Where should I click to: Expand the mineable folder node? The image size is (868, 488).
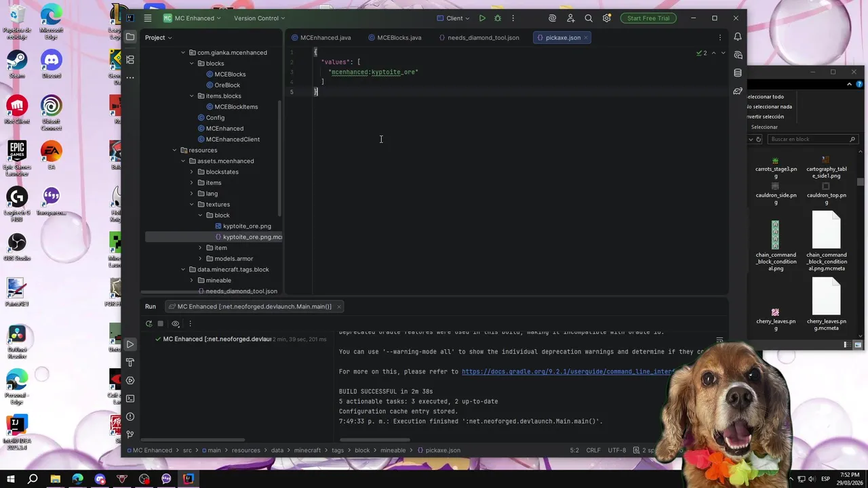pos(191,281)
